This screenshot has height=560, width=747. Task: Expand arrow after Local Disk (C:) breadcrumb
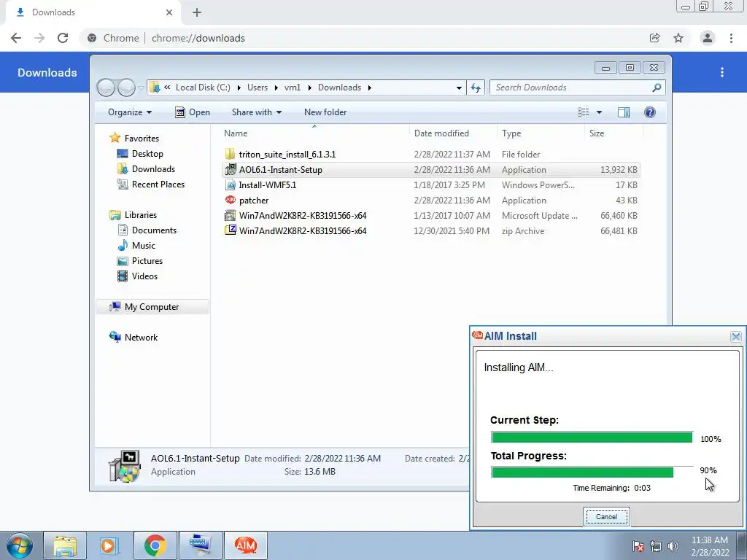(x=239, y=87)
